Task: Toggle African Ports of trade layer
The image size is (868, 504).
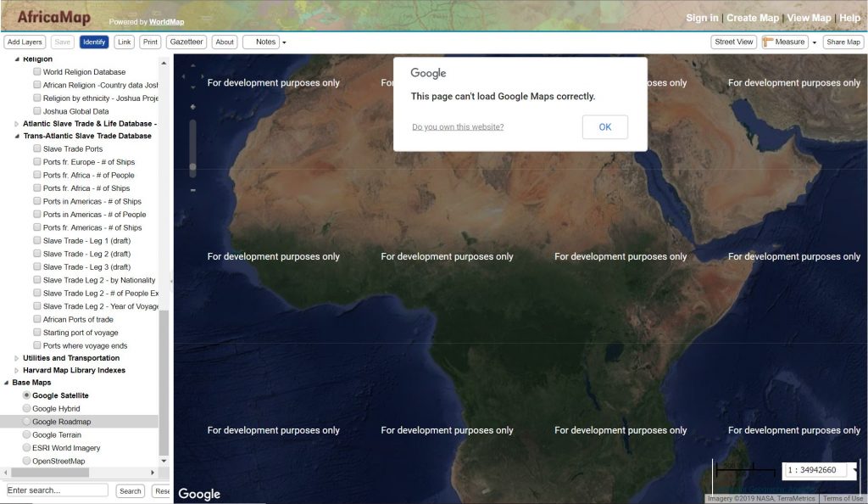Action: [37, 319]
